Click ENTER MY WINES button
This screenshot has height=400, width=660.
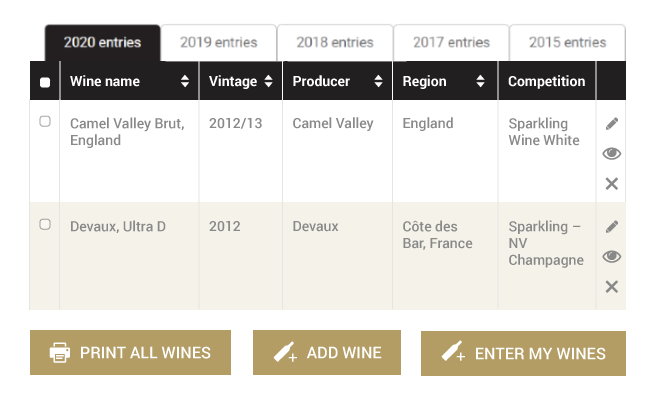[x=523, y=353]
